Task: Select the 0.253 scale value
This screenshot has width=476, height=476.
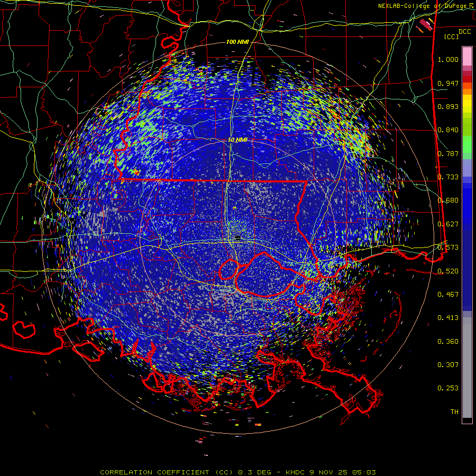Action: [x=448, y=388]
